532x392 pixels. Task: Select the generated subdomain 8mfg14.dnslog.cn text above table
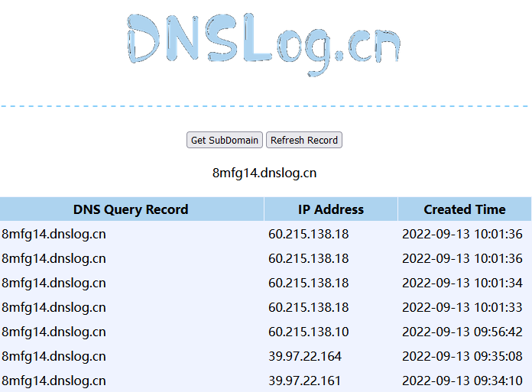tap(264, 173)
